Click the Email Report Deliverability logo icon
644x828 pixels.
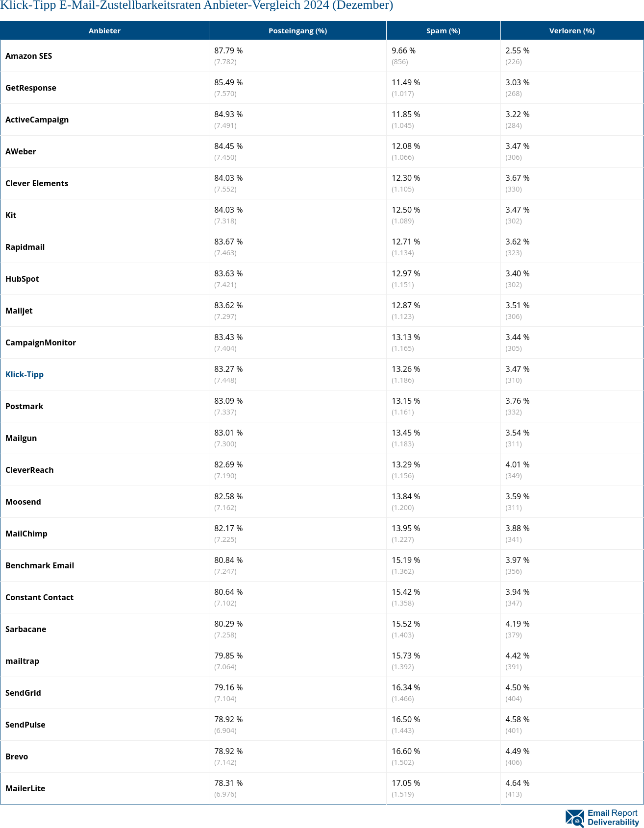tap(575, 818)
